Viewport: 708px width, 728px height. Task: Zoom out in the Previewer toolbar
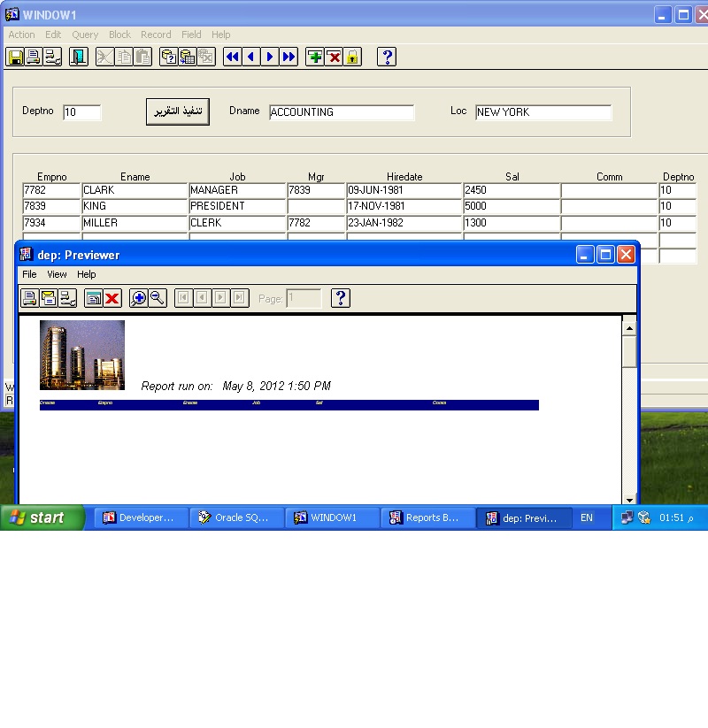158,298
